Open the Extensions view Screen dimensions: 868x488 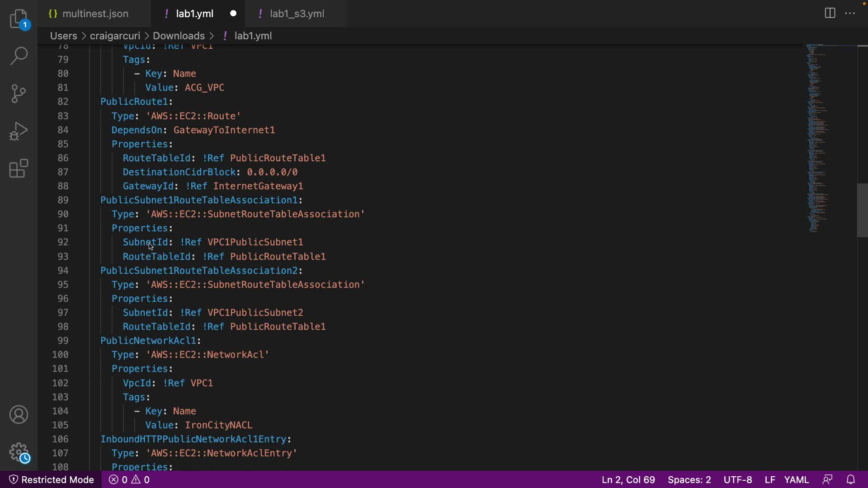[x=19, y=169]
